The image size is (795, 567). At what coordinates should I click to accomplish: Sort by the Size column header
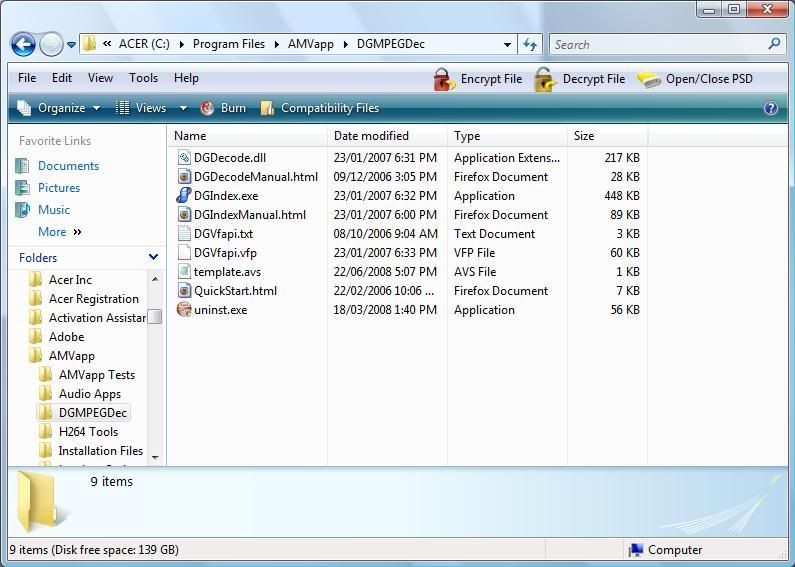point(607,136)
